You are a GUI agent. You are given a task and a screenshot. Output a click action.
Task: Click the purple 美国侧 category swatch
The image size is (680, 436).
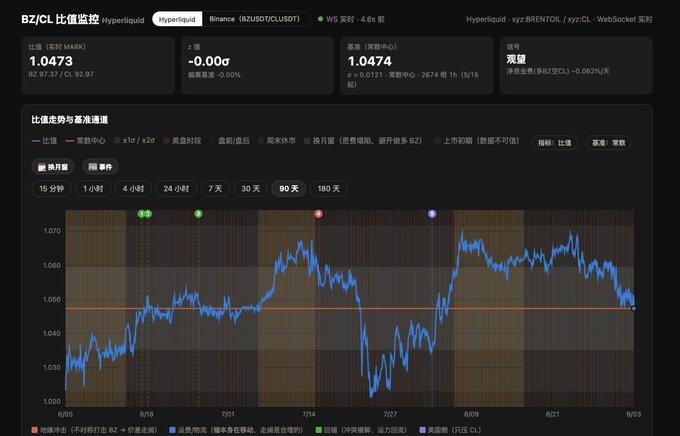click(x=422, y=430)
